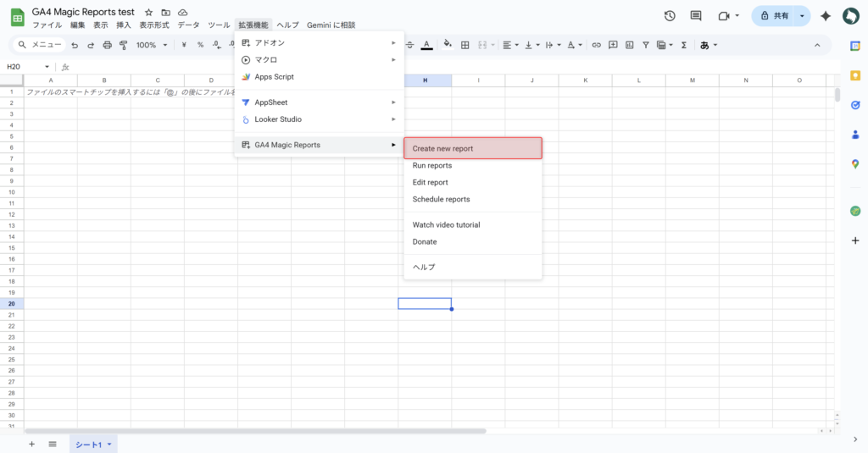Open the share options dropdown arrow
Viewport: 868px width, 453px height.
pos(802,16)
